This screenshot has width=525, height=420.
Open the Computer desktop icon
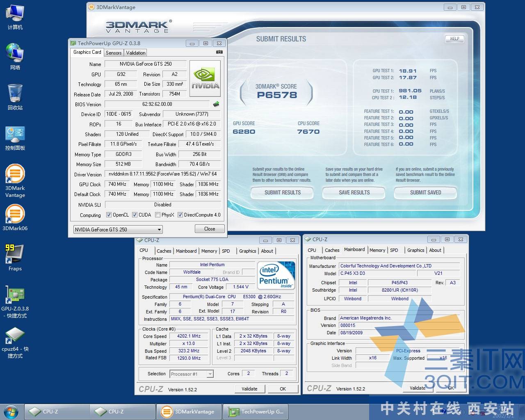[x=15, y=16]
